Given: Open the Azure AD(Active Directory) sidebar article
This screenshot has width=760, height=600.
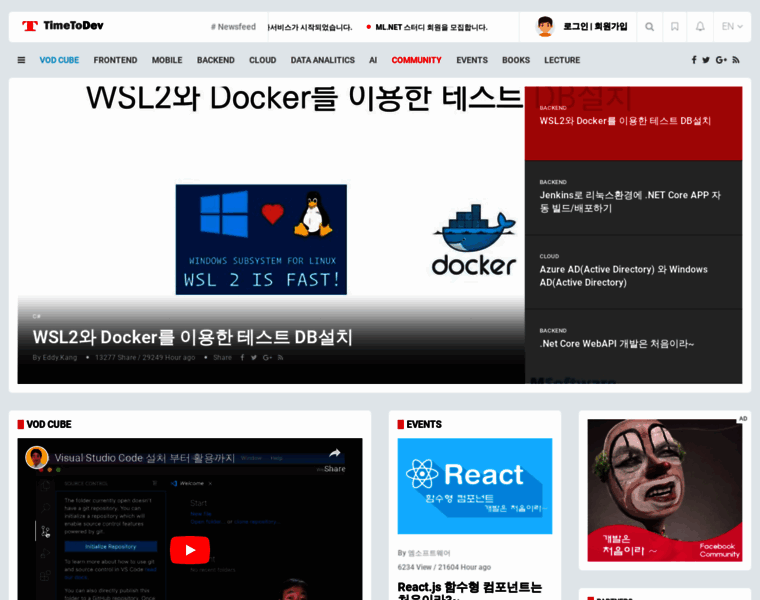Looking at the screenshot, I should coord(633,272).
